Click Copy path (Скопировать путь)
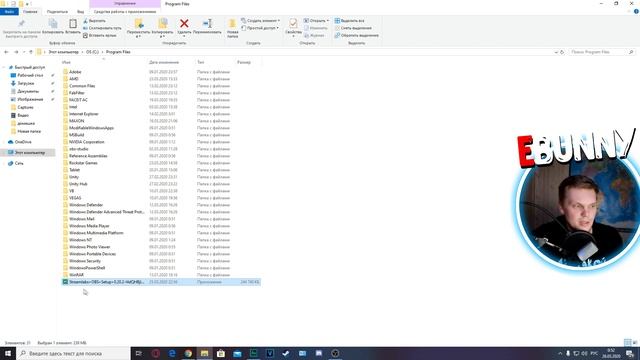 tap(102, 28)
